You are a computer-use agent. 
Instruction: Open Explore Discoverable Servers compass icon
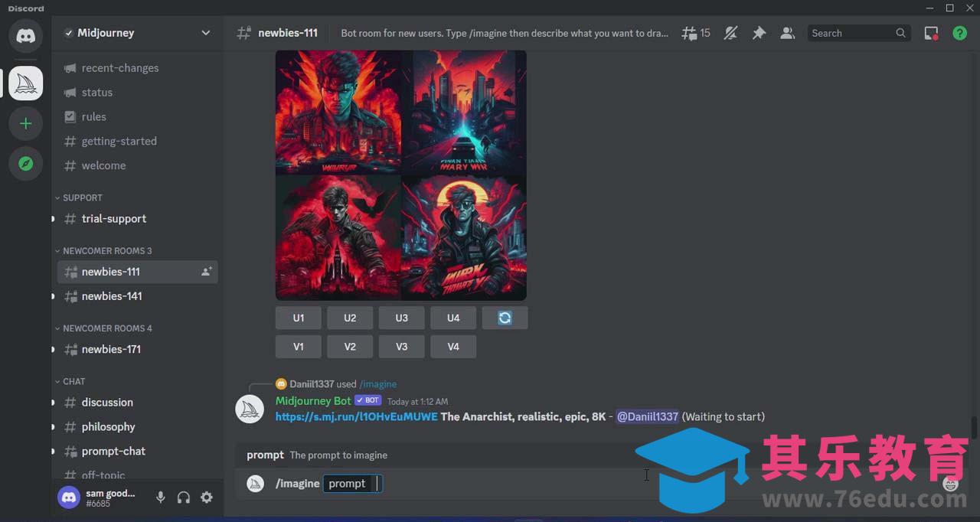click(26, 164)
